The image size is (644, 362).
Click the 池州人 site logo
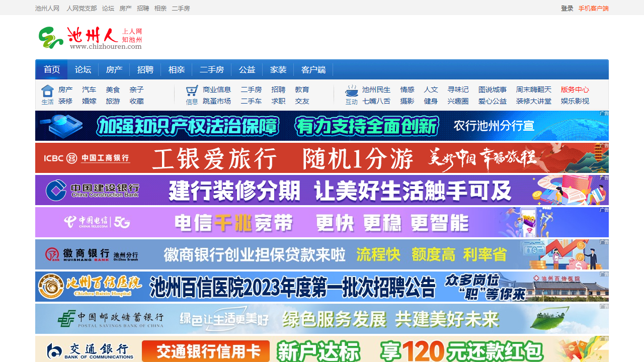[x=91, y=38]
